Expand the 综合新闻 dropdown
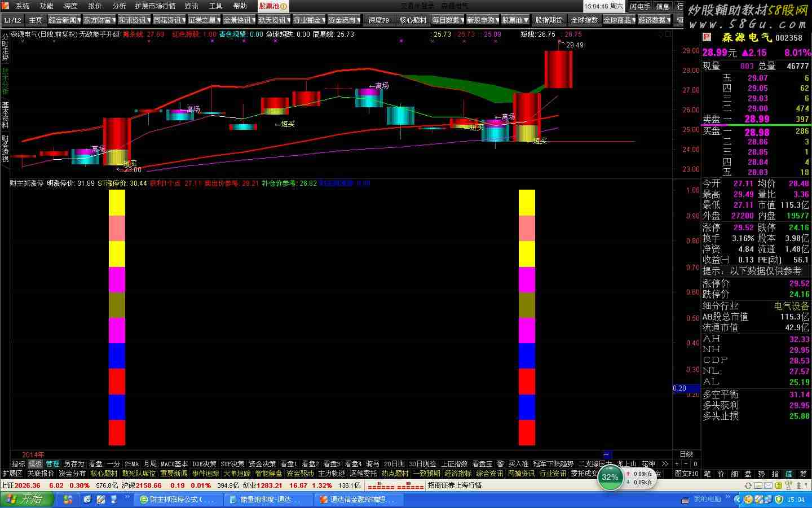 (x=65, y=20)
